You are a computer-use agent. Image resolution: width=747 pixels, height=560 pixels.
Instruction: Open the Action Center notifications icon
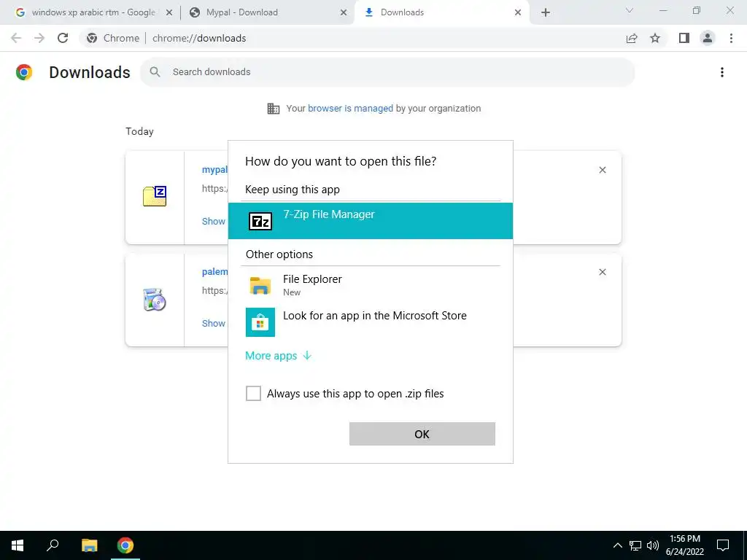(723, 545)
